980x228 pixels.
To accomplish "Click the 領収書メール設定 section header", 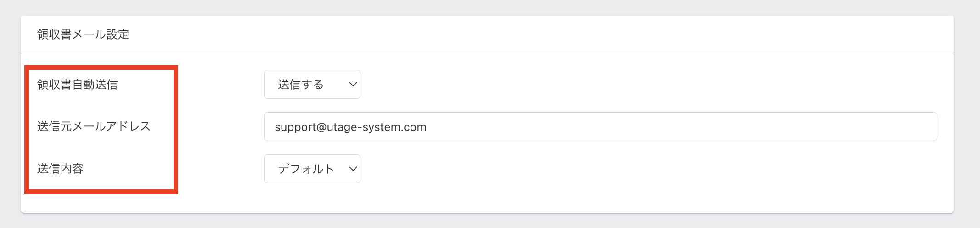I will 83,34.
